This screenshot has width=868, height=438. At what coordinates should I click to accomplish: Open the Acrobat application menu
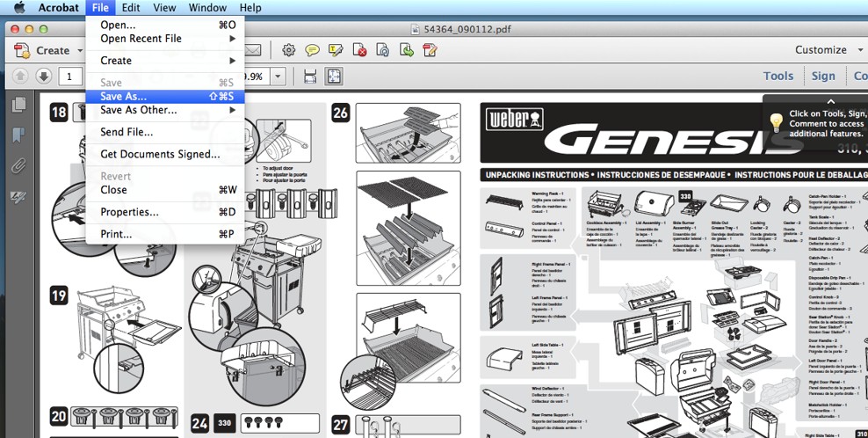(58, 8)
